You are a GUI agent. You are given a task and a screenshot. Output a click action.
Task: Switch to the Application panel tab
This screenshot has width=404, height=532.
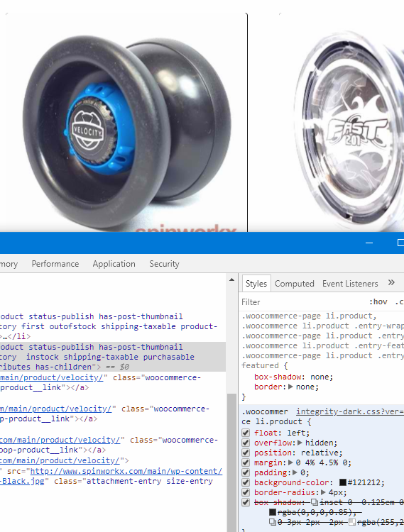coord(114,264)
